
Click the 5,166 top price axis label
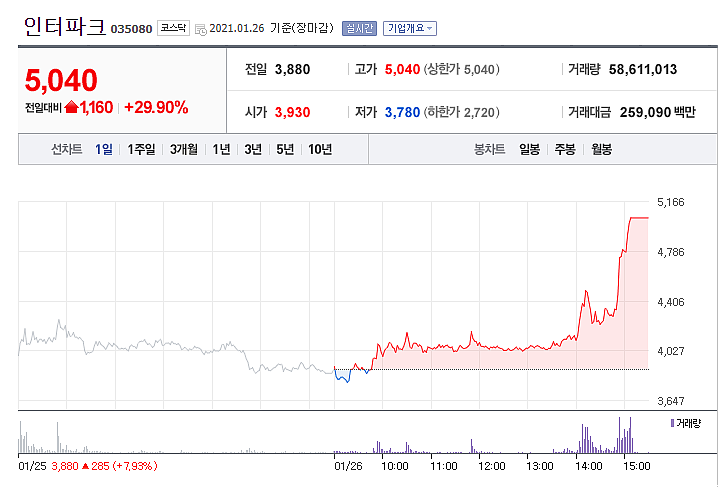click(671, 202)
